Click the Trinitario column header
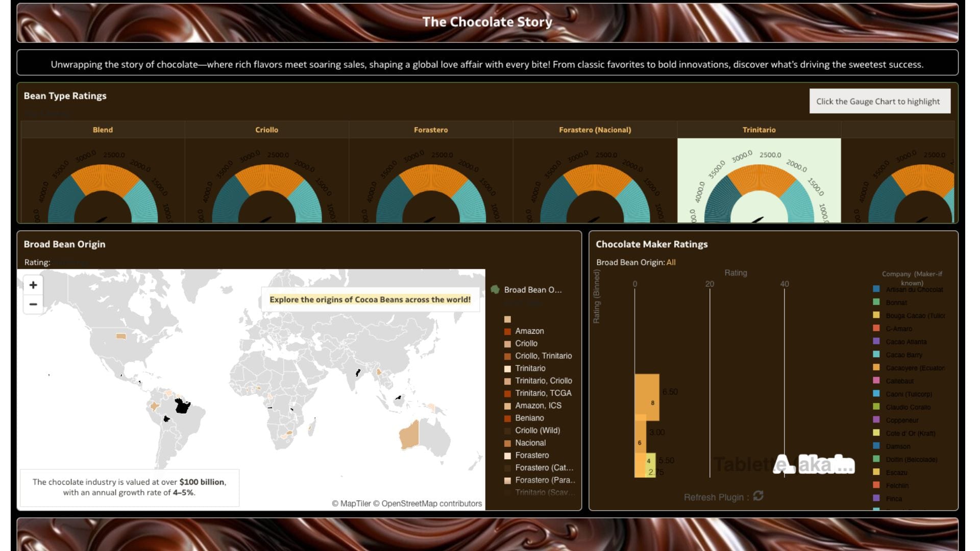 click(758, 130)
